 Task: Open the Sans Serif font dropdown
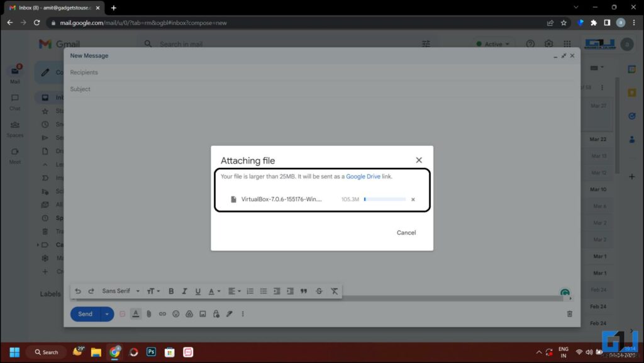coord(119,291)
